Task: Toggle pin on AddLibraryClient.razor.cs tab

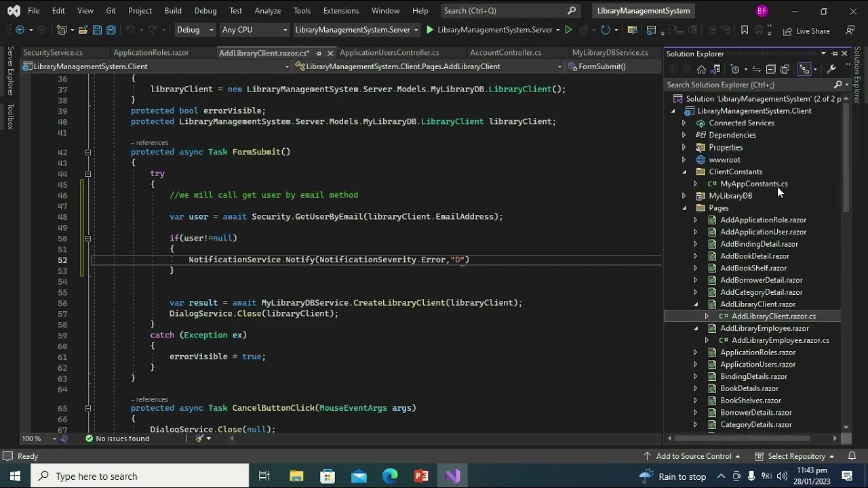Action: (x=319, y=53)
